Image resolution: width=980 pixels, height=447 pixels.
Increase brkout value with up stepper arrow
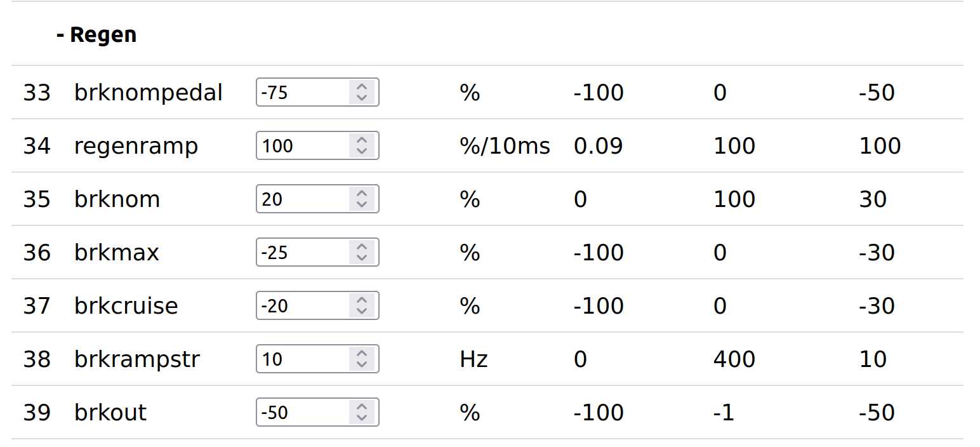click(x=362, y=408)
